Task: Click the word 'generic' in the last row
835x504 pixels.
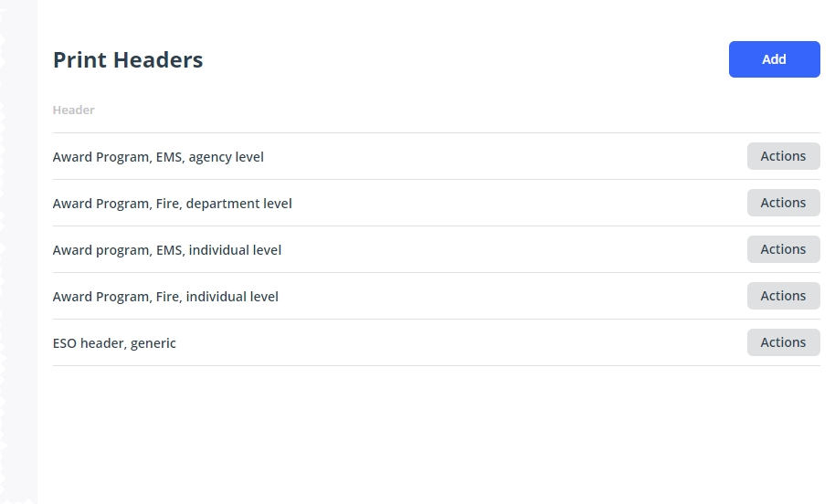Action: tap(153, 343)
